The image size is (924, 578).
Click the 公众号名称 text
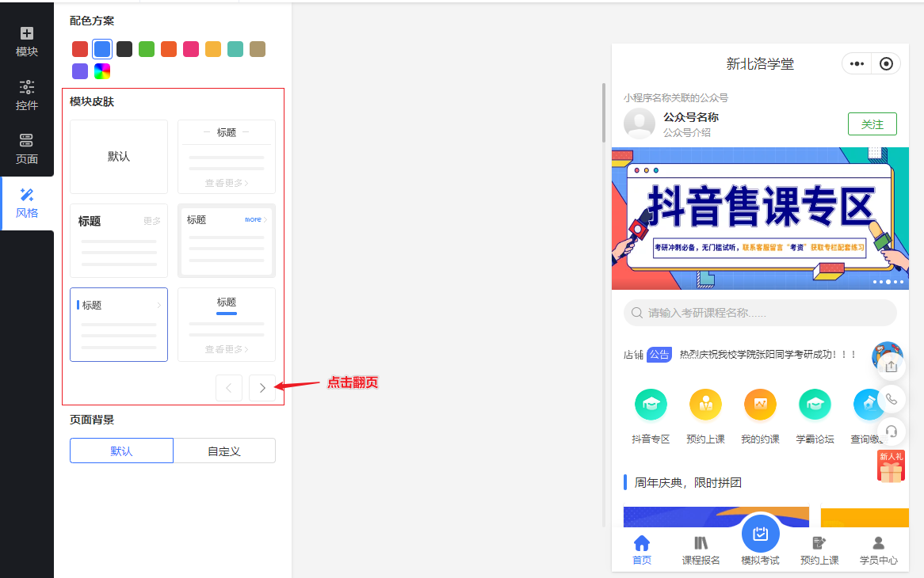(x=691, y=117)
